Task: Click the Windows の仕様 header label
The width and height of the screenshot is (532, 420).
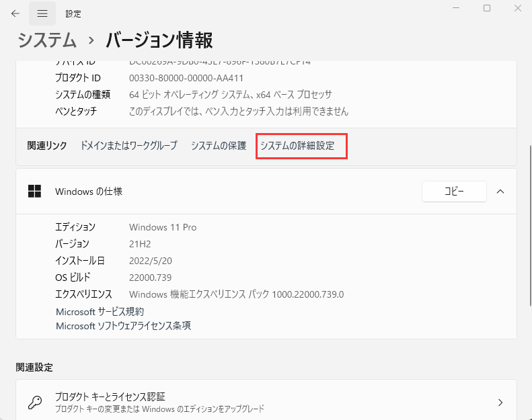Action: 89,192
